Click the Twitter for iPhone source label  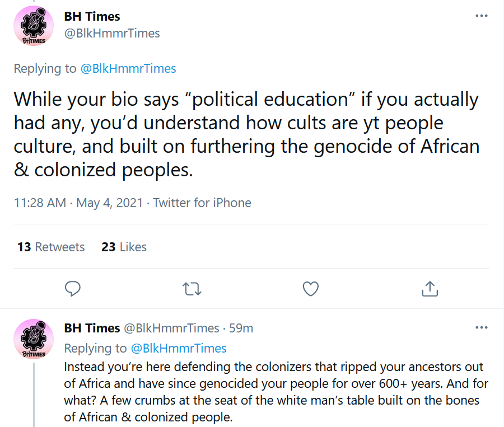pos(202,203)
